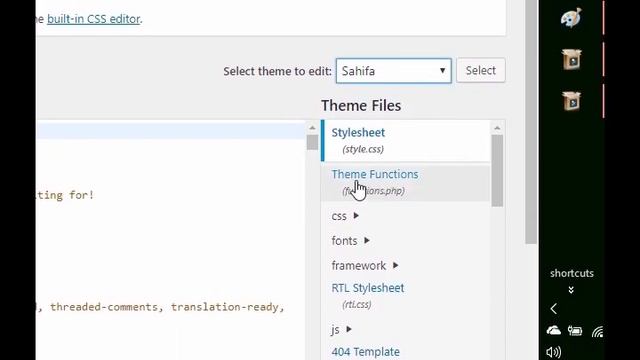The height and width of the screenshot is (360, 640).
Task: Click the code editor scroll up arrow
Action: pos(312,128)
